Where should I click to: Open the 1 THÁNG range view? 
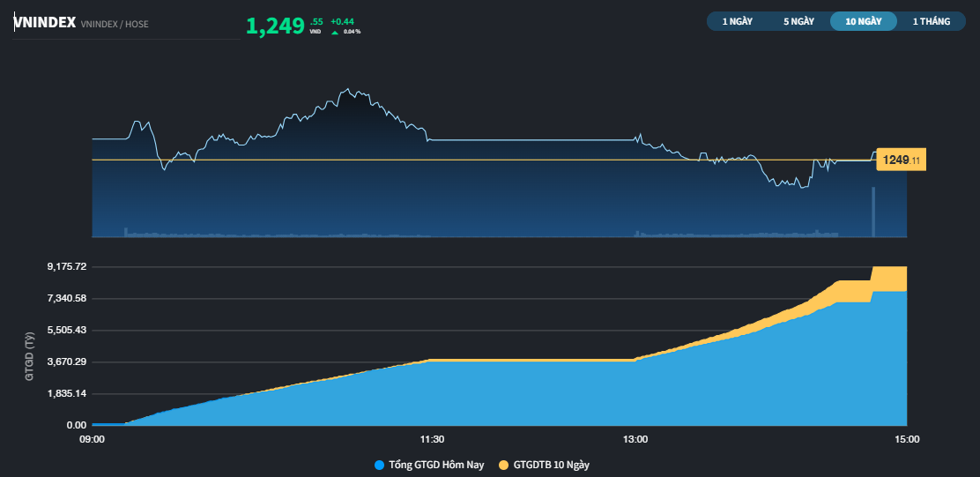pyautogui.click(x=932, y=21)
